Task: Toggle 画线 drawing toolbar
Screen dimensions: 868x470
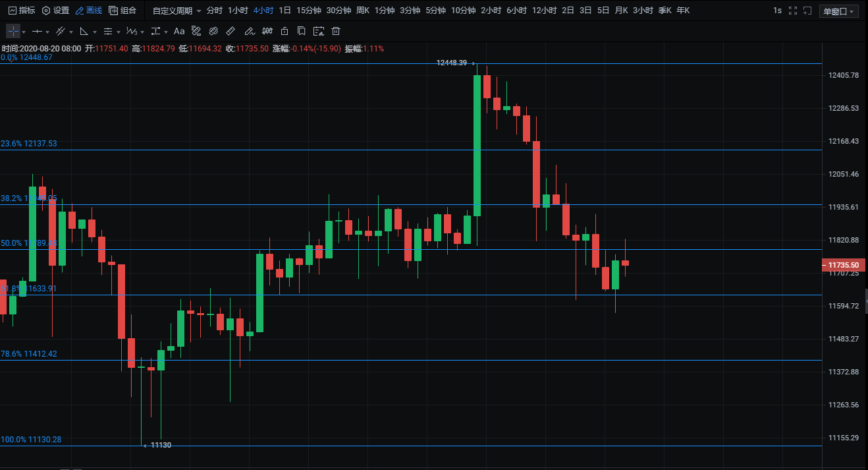Action: (89, 11)
